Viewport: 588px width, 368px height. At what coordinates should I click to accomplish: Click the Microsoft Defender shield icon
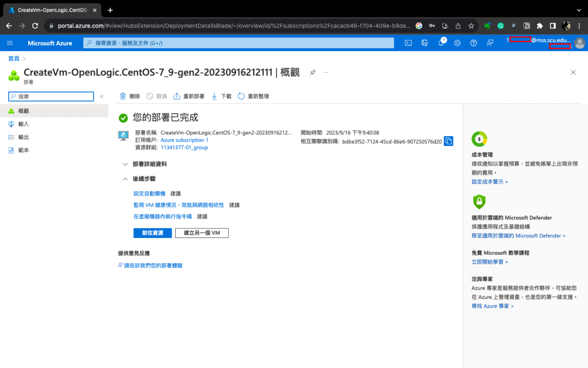coord(479,202)
